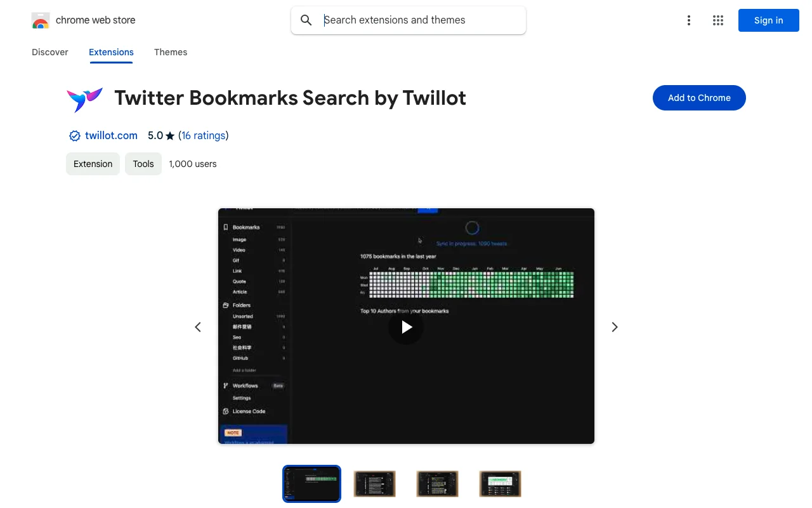The image size is (812, 508).
Task: Click the Tools category chip
Action: [143, 164]
